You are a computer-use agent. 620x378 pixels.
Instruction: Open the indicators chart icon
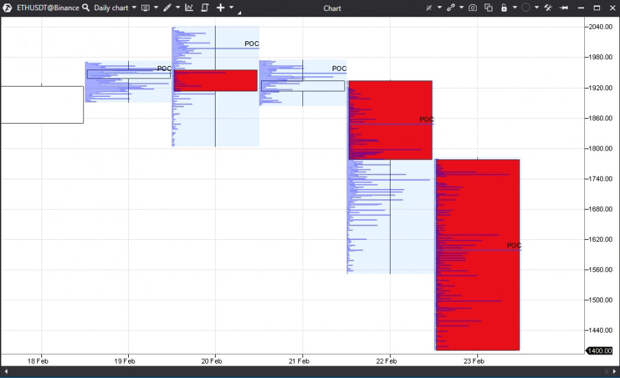coord(189,8)
